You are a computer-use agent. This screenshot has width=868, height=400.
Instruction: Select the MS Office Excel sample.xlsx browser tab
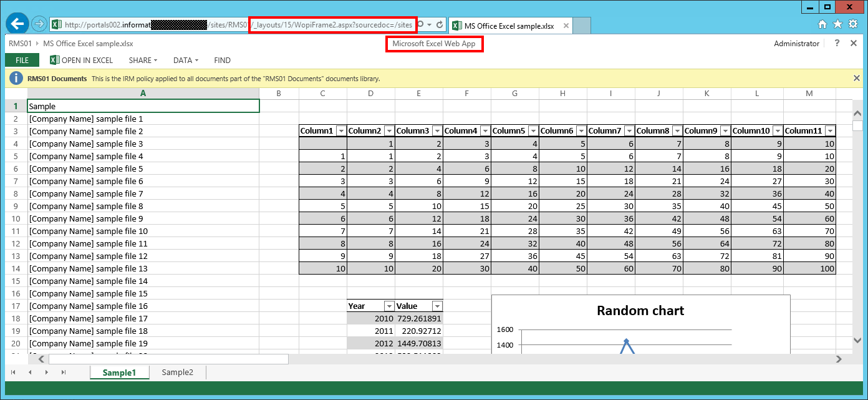coord(509,26)
